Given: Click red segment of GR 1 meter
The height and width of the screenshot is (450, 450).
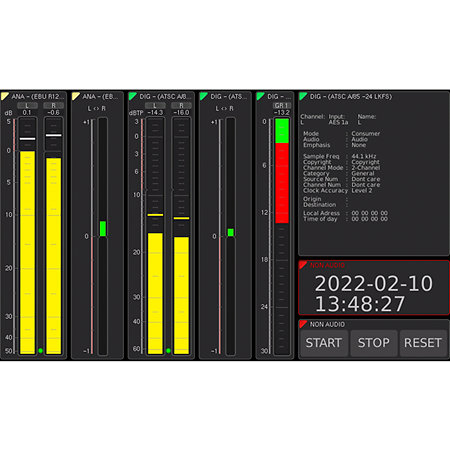Looking at the screenshot, I should coord(282,183).
